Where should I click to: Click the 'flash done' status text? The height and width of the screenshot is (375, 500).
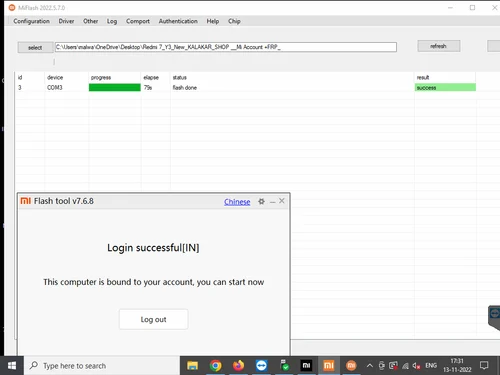coord(185,88)
